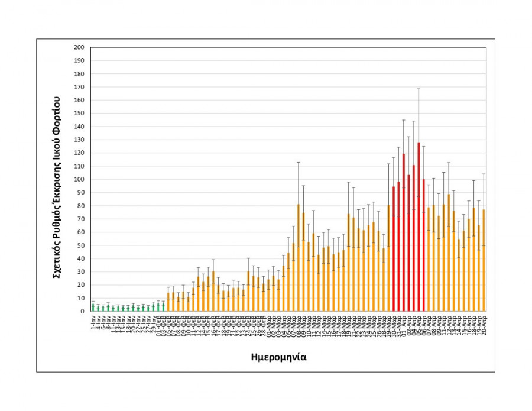The width and height of the screenshot is (532, 411).
Task: Click the x-axis title Ημερομηνία
Action: coord(278,357)
